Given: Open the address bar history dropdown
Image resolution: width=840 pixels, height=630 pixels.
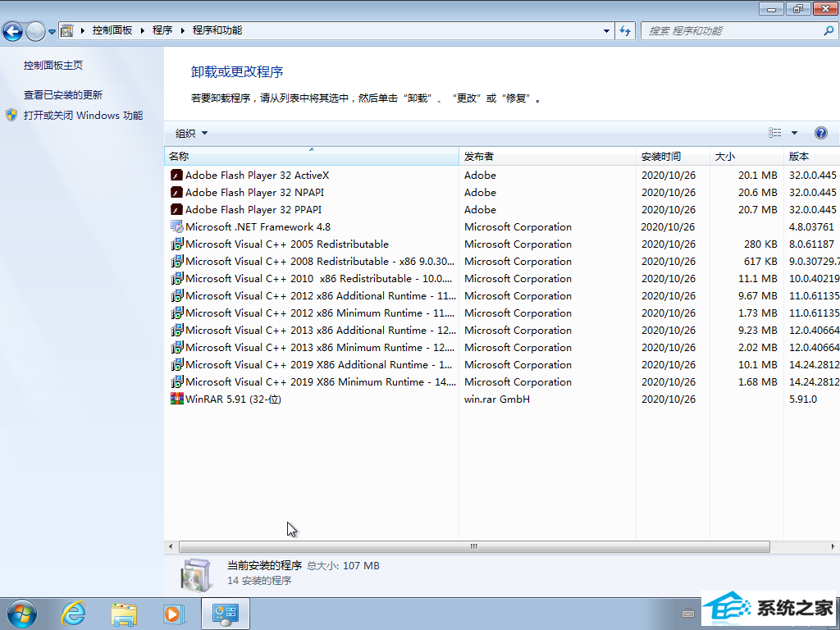Looking at the screenshot, I should pos(606,30).
